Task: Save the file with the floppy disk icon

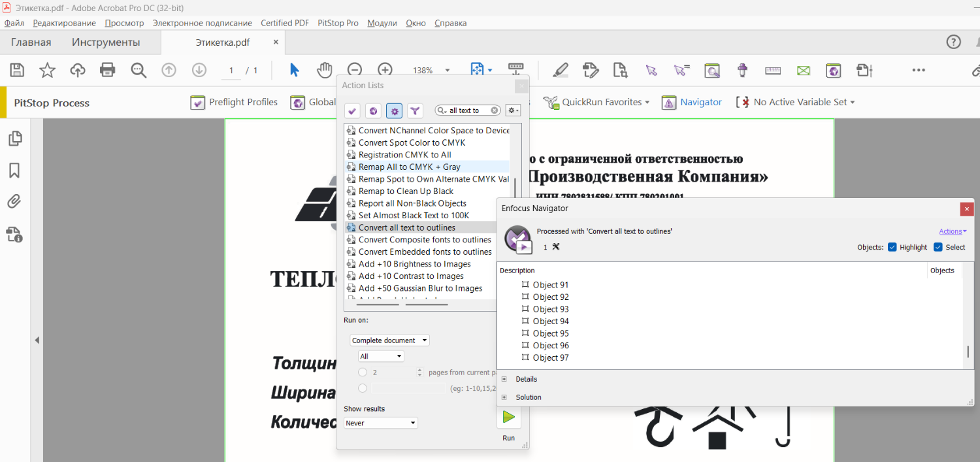Action: tap(17, 71)
